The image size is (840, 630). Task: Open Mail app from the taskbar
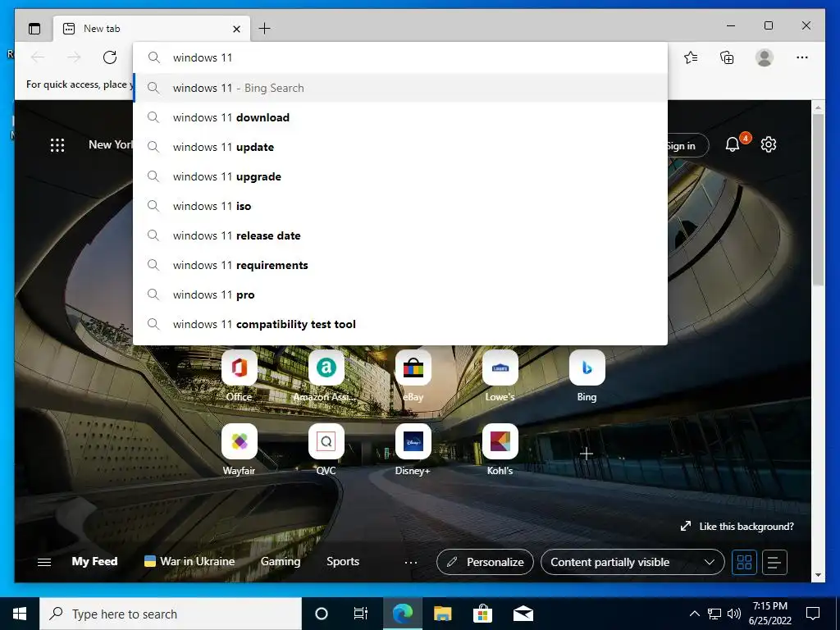tap(523, 614)
